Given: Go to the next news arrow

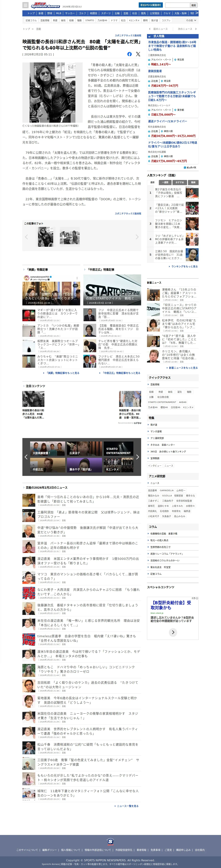Looking at the screenshot, I should [196, 29].
